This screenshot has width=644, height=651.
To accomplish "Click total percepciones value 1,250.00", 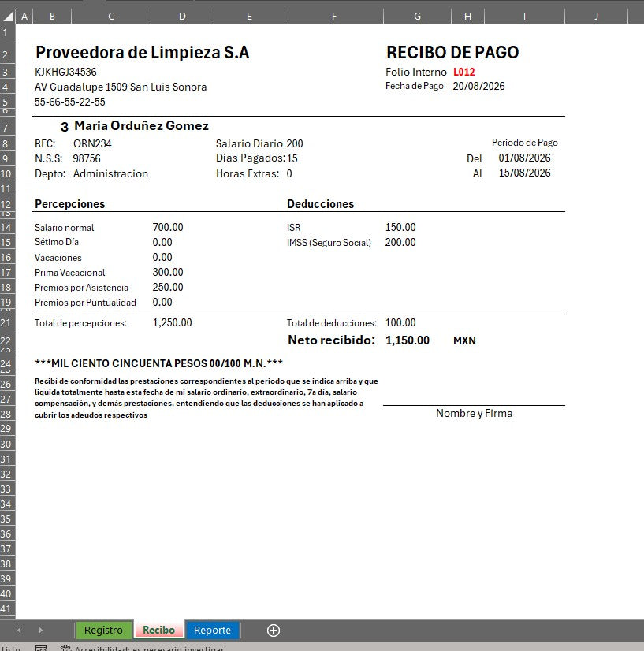I will pyautogui.click(x=172, y=322).
